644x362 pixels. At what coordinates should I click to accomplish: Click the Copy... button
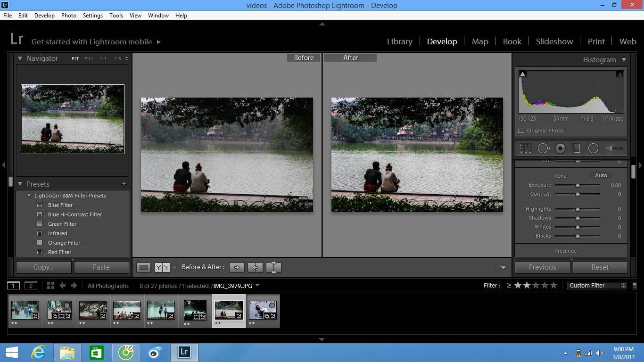point(44,267)
